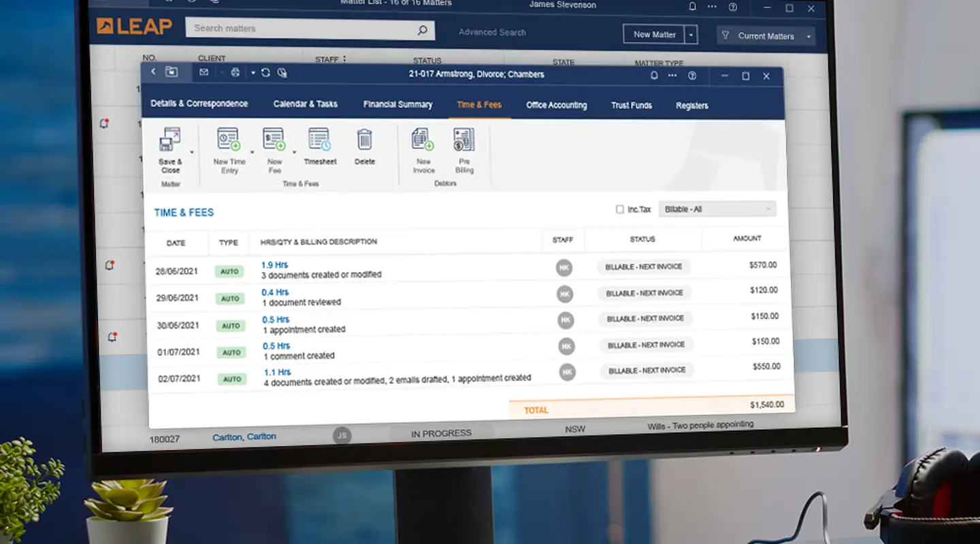Image resolution: width=980 pixels, height=544 pixels.
Task: Open notification bell in Matter List window
Action: click(693, 7)
